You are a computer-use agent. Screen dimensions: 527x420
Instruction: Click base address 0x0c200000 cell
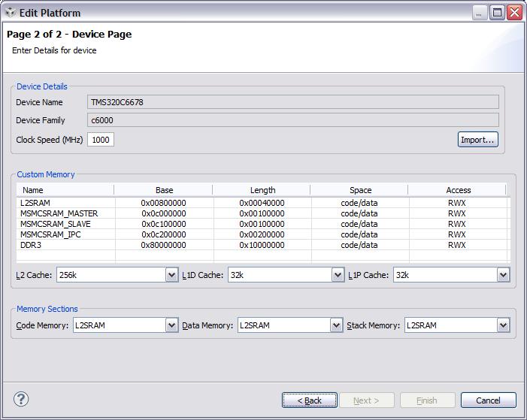click(x=164, y=234)
